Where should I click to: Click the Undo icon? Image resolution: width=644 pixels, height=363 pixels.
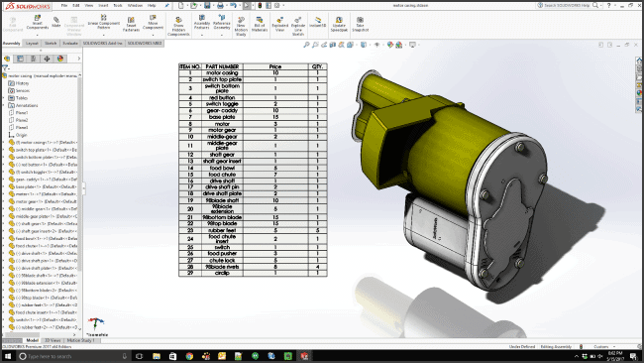tap(233, 6)
